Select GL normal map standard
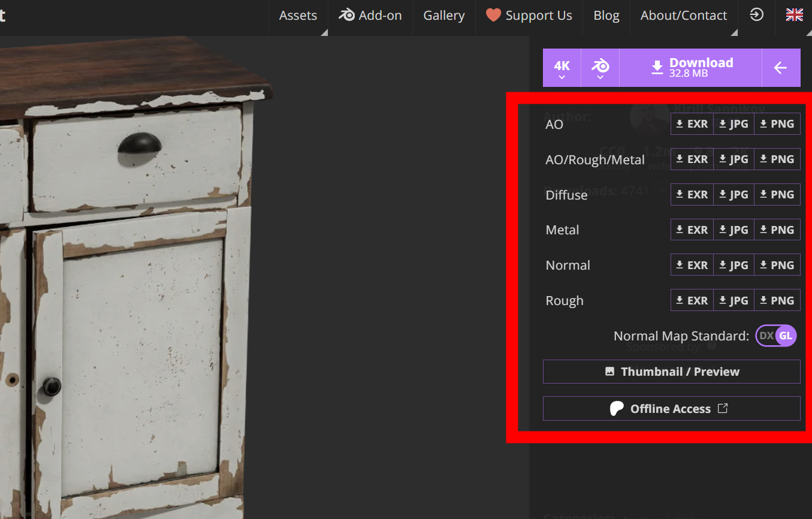The width and height of the screenshot is (812, 519). tap(786, 336)
